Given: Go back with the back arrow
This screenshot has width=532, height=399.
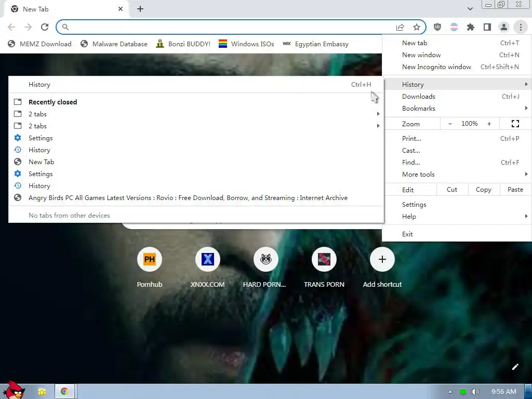Looking at the screenshot, I should coord(11,27).
